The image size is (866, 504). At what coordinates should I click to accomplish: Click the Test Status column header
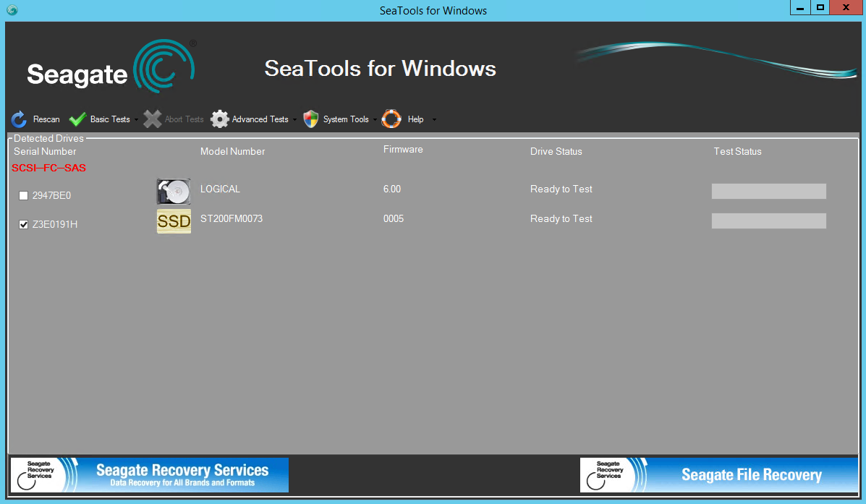pos(737,151)
